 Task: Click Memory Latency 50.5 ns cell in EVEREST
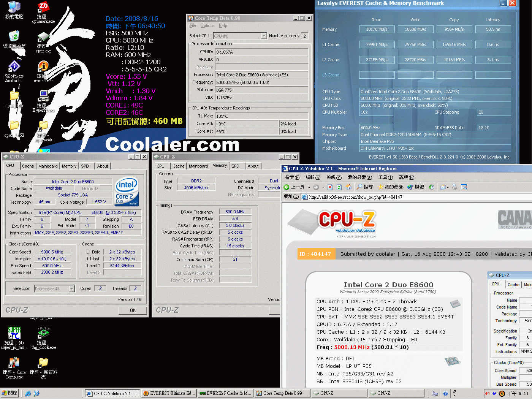[x=493, y=29]
